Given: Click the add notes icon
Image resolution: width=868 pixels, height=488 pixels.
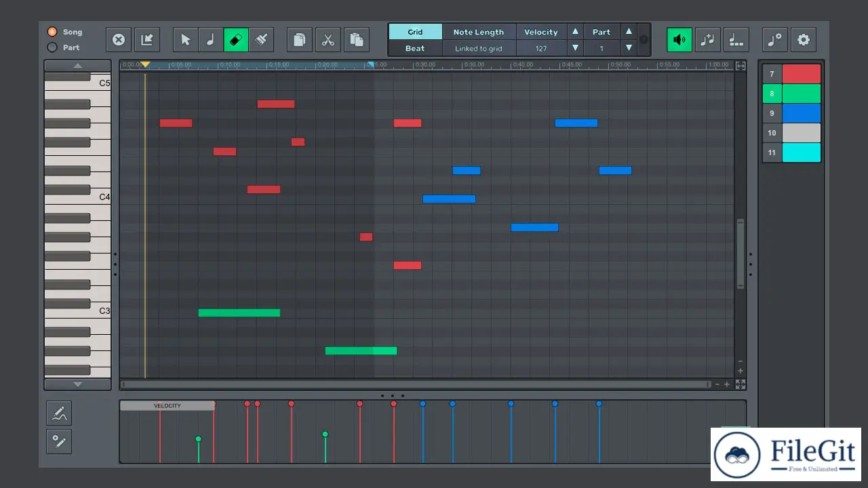Looking at the screenshot, I should coord(707,40).
